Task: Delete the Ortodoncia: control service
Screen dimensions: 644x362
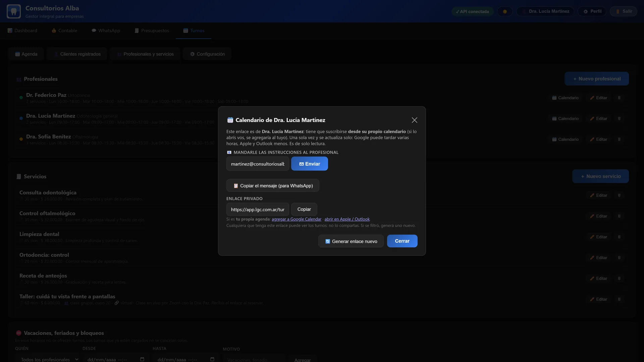Action: (x=619, y=258)
